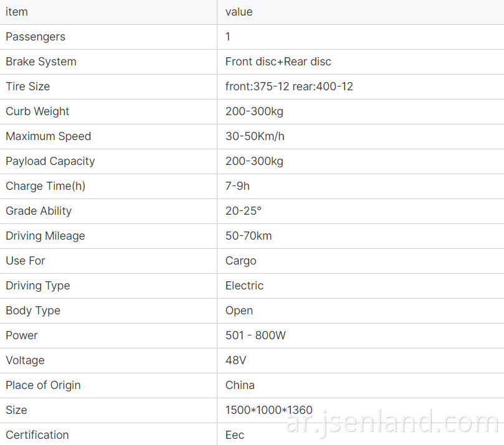The image size is (504, 445).
Task: Click the 'Cargo' use value
Action: 240,261
